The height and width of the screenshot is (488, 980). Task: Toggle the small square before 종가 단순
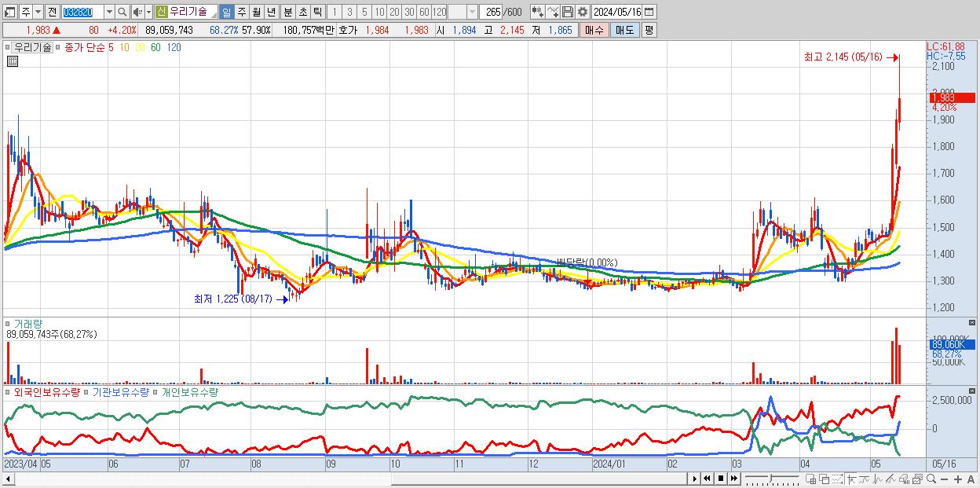pos(59,47)
